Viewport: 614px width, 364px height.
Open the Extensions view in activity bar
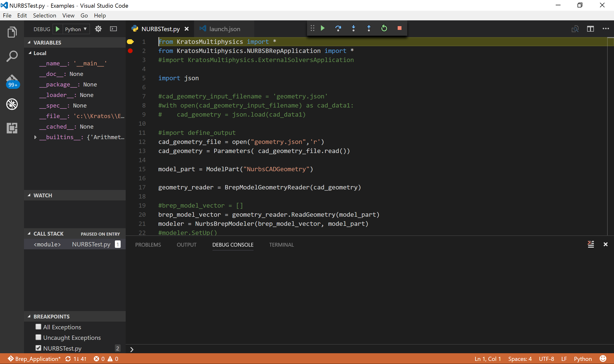(12, 128)
